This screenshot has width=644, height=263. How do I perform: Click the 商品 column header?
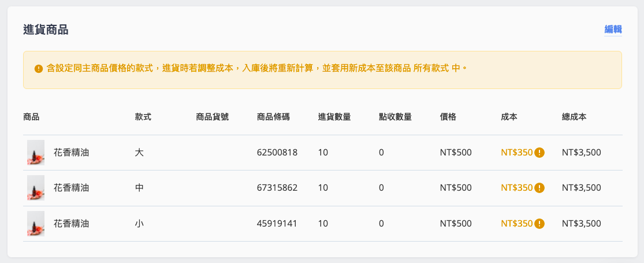(31, 117)
